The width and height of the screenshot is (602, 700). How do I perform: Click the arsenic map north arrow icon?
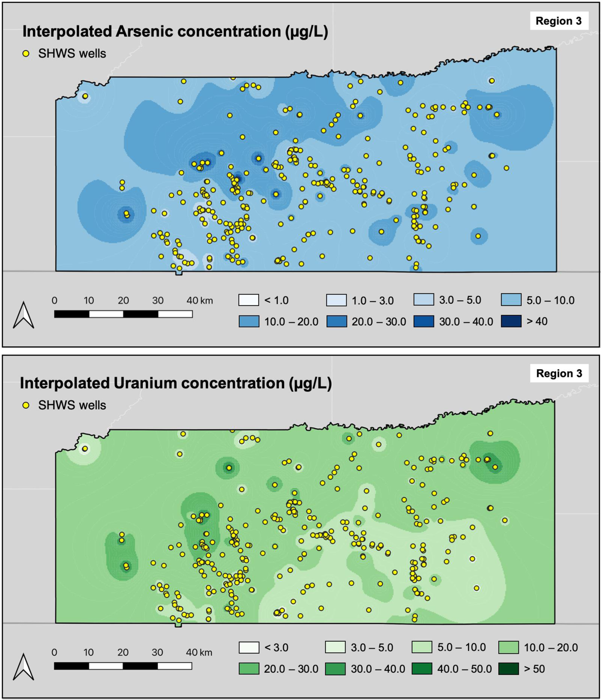point(23,315)
